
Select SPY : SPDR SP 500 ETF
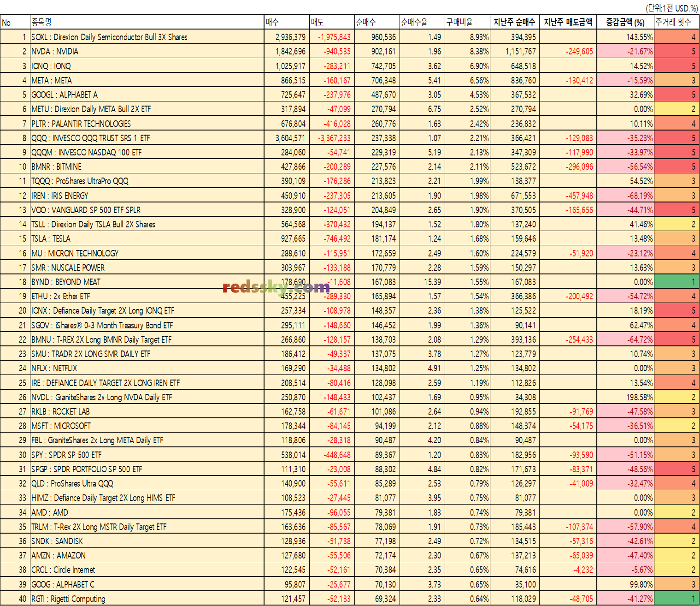pyautogui.click(x=147, y=455)
